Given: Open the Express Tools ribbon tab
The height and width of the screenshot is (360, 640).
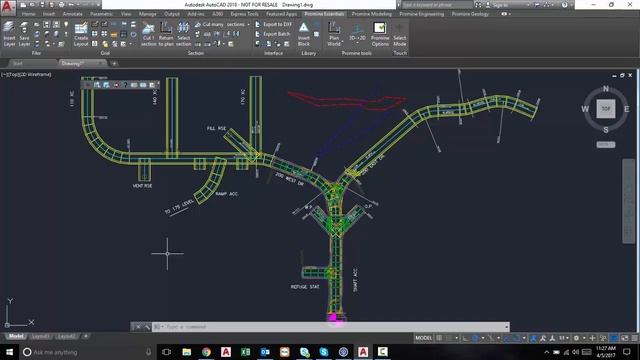Looking at the screenshot, I should click(244, 14).
